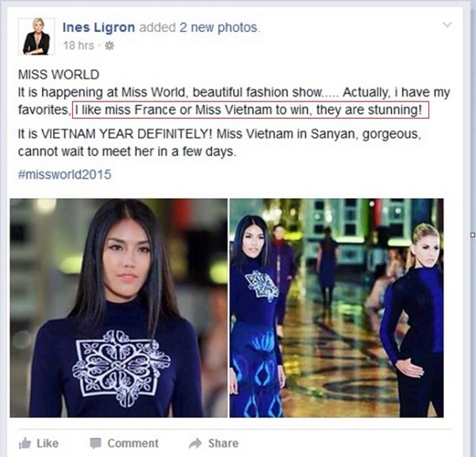Open the close-up portrait photo
Screen dimensions: 476x457
point(119,308)
